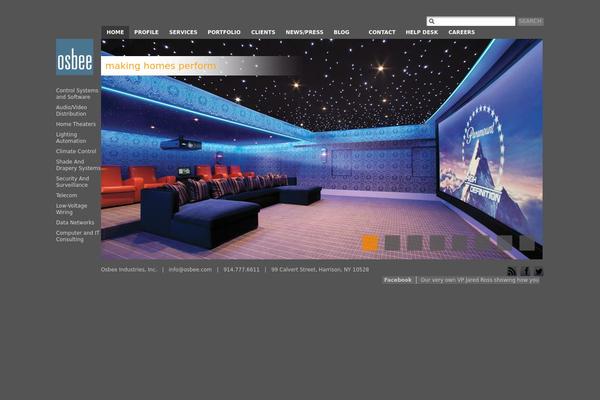Screen dimensions: 600x400
Task: Click the 99 Calvert Street address text
Action: pyautogui.click(x=320, y=269)
